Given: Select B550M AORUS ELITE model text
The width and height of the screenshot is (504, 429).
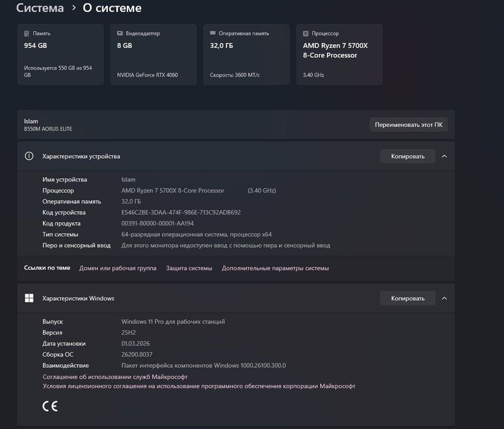Looking at the screenshot, I should coord(48,129).
